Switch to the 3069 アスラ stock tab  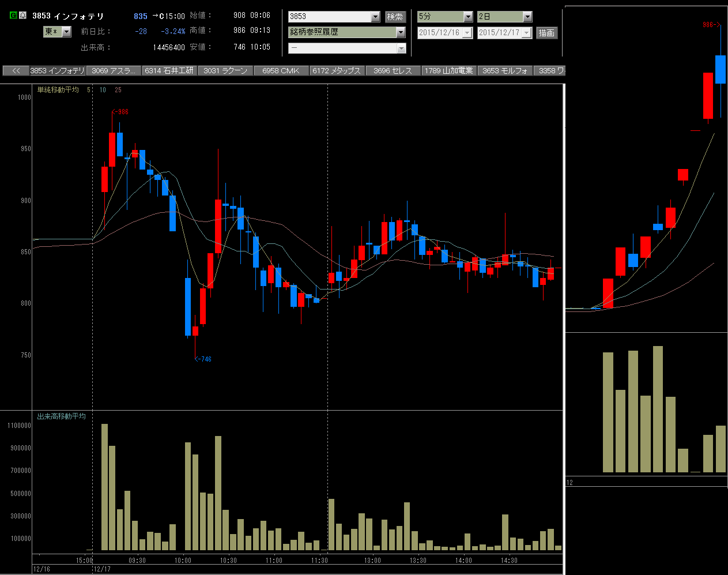114,70
